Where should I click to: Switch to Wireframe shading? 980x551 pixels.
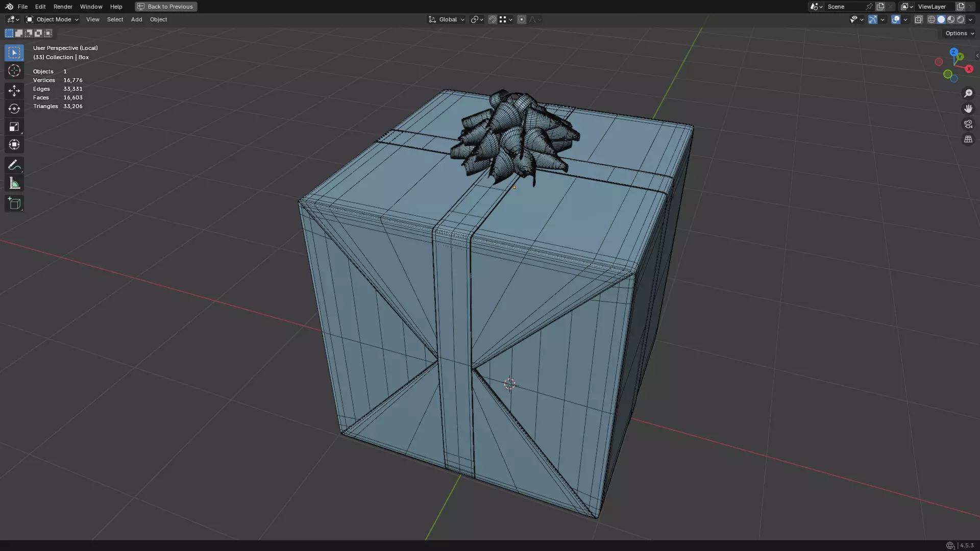click(932, 19)
